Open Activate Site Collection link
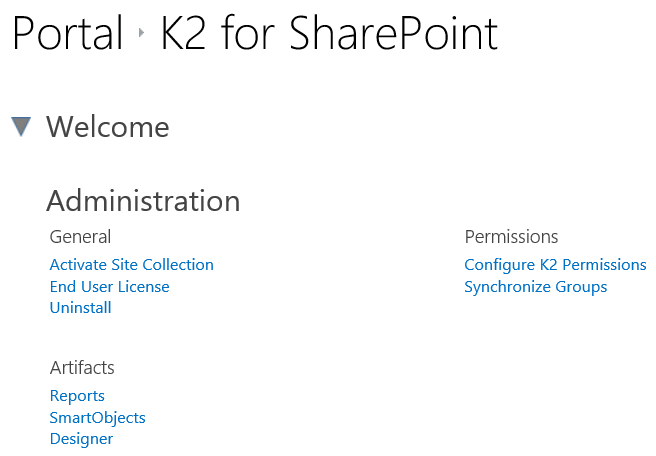 [x=131, y=265]
